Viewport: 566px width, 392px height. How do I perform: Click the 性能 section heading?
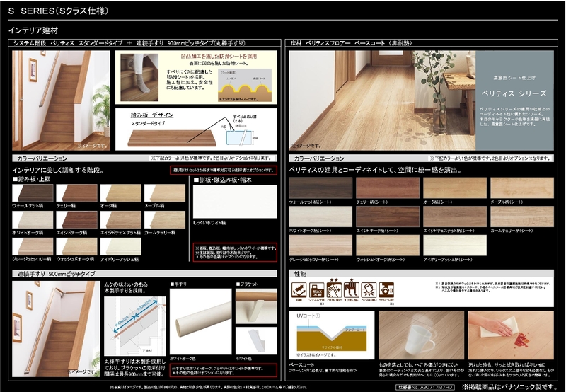pos(300,272)
